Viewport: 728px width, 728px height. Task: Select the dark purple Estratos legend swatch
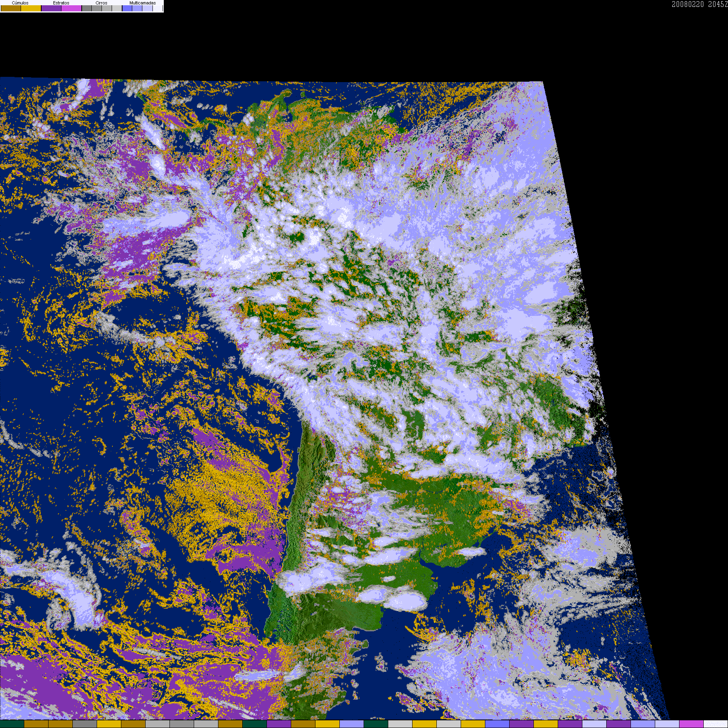tap(51, 8)
